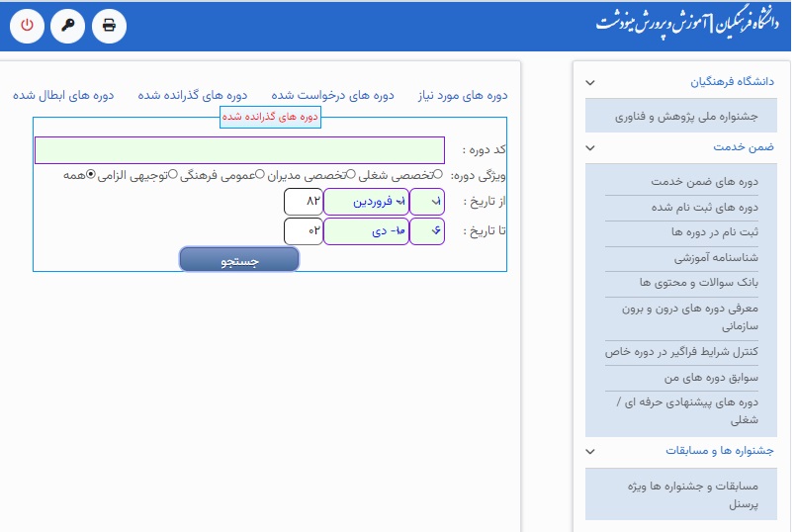Image resolution: width=797 pixels, height=532 pixels.
Task: Collapse the ضمن خدمت section chevron
Action: (x=590, y=148)
